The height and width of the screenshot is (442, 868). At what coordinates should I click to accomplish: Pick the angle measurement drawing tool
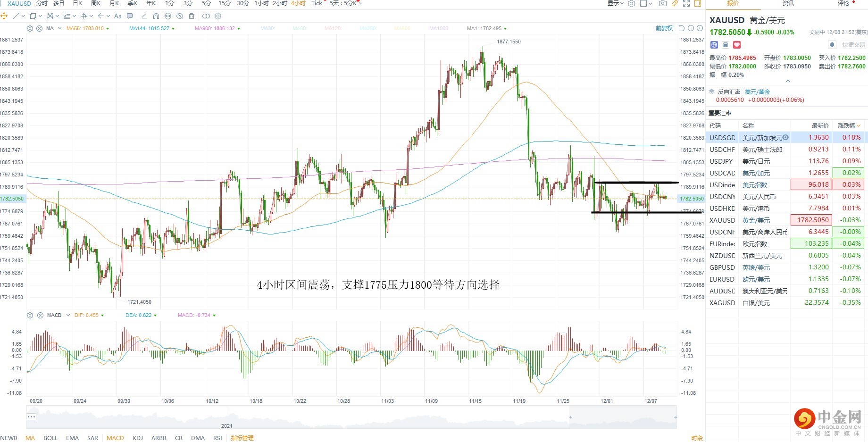pyautogui.click(x=144, y=16)
